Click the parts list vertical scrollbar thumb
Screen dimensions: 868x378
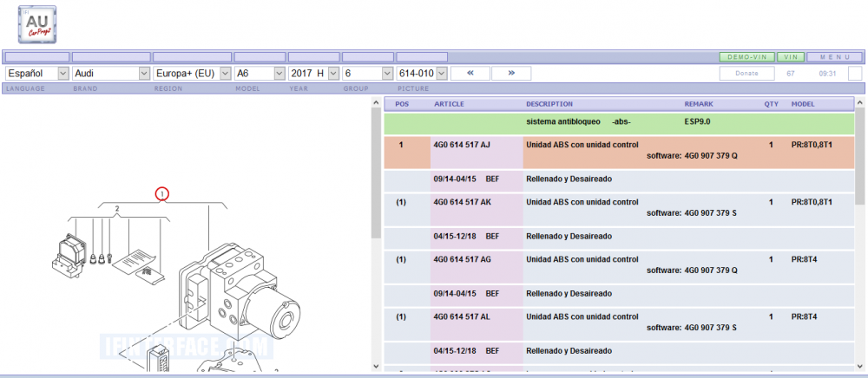(x=859, y=156)
